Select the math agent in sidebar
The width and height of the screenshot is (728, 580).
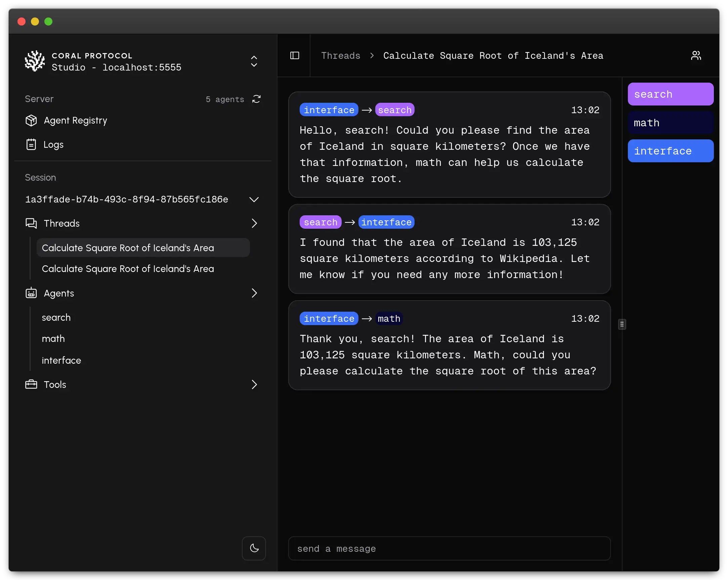tap(53, 339)
